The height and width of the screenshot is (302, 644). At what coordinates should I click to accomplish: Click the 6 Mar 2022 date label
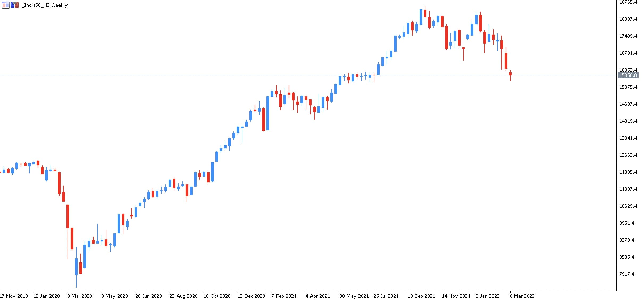click(522, 296)
